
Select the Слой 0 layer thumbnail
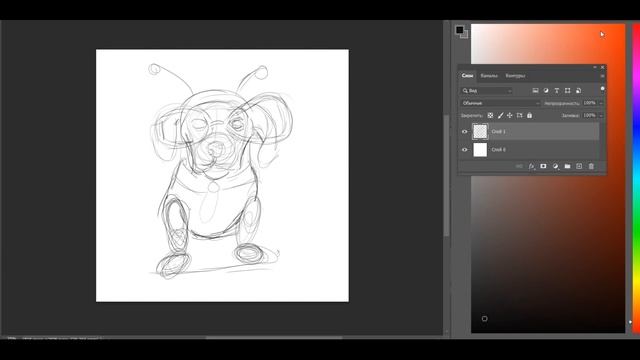coord(480,150)
